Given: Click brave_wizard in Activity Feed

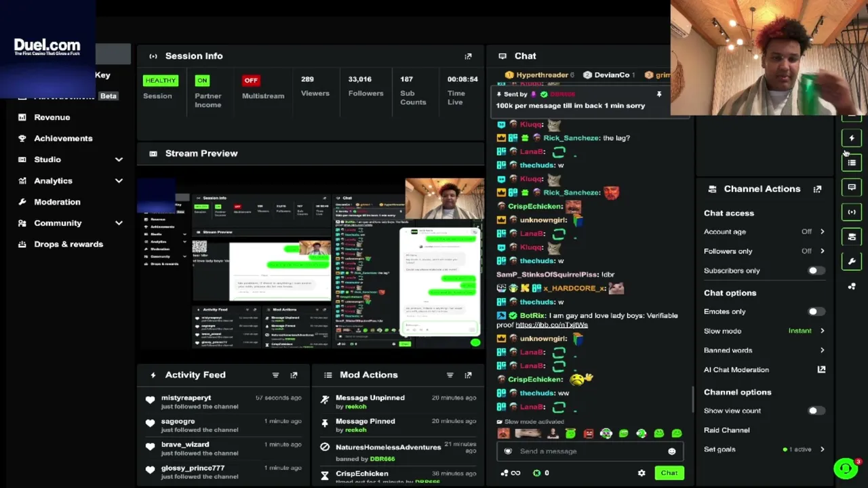Looking at the screenshot, I should 185,445.
